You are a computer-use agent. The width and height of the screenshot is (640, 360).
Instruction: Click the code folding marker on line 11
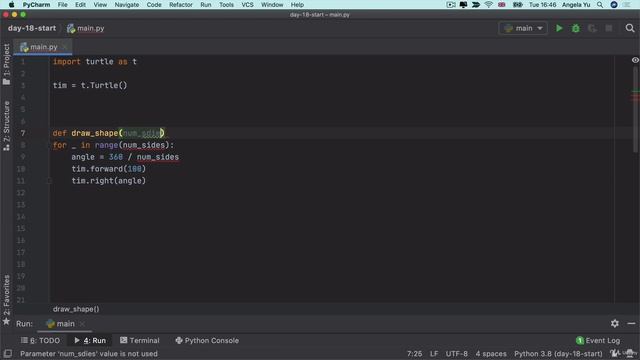49,181
